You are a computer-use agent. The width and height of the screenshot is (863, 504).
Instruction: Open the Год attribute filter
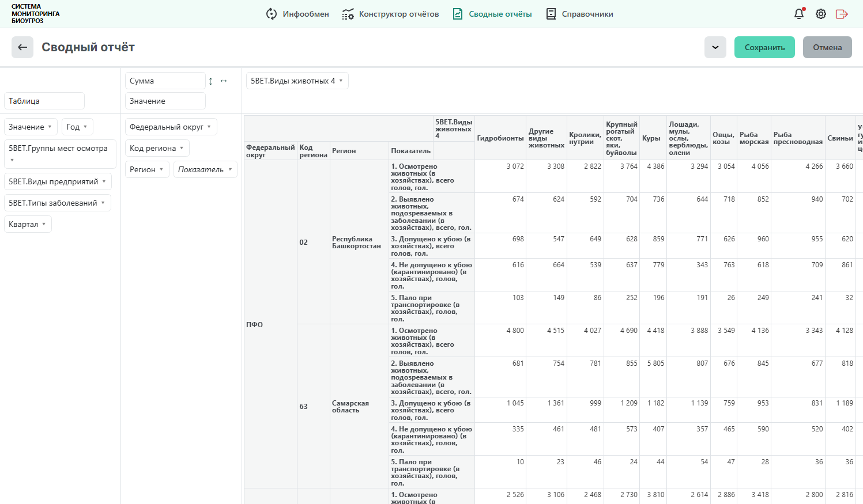tap(77, 127)
